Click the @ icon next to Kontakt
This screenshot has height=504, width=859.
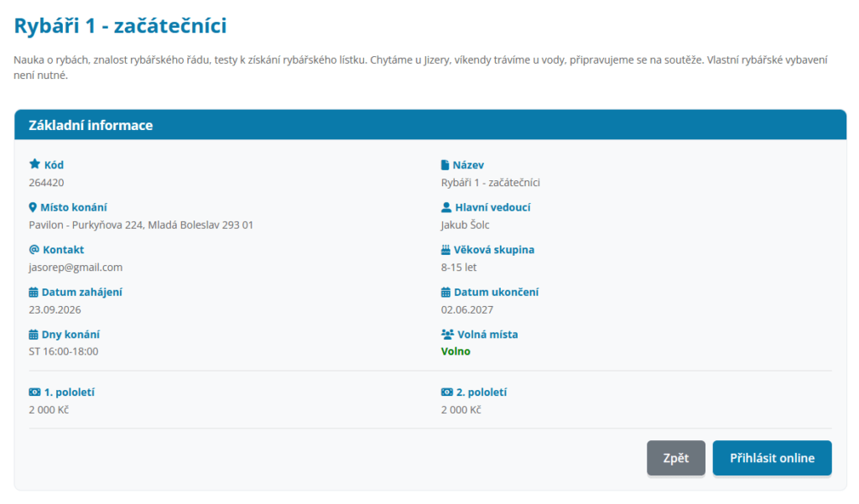tap(34, 249)
